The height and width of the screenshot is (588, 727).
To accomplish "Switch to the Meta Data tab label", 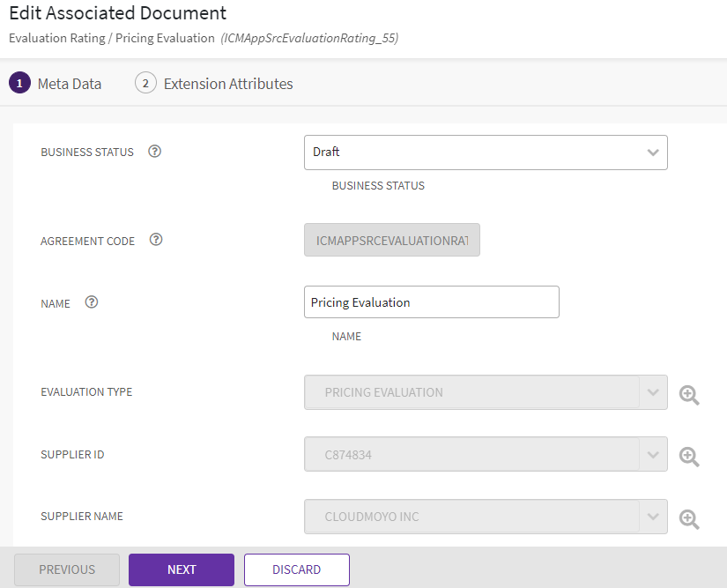I will click(x=70, y=84).
